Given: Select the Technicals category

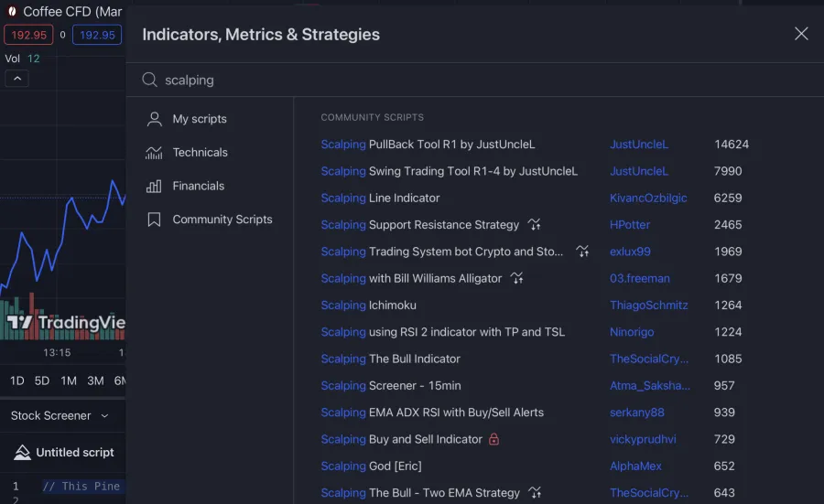Looking at the screenshot, I should 200,153.
